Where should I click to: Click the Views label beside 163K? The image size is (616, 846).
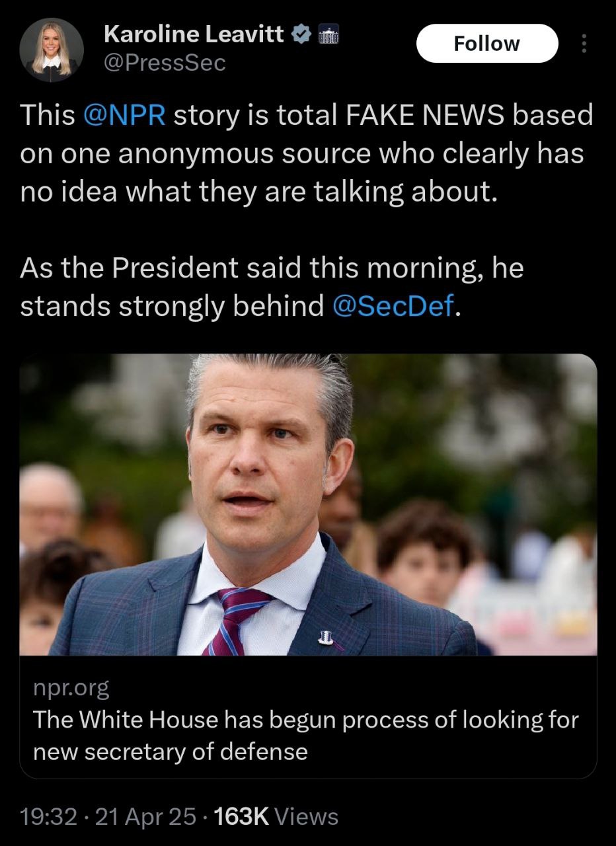coord(305,817)
